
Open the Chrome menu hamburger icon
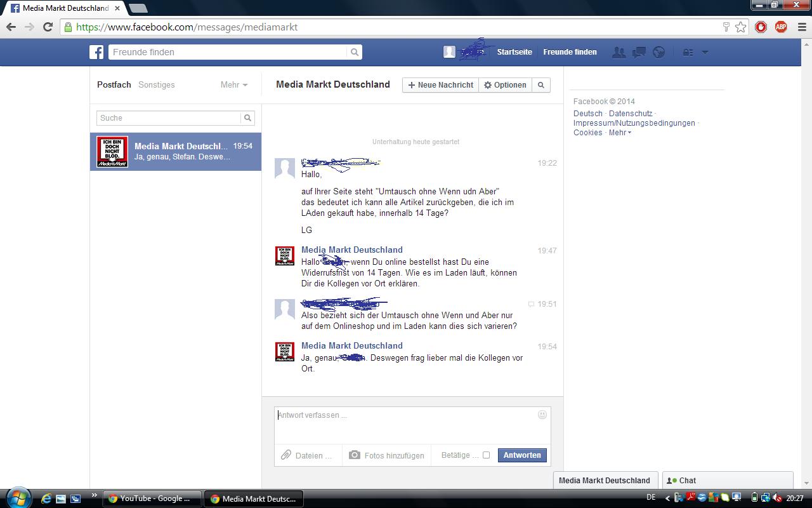click(801, 27)
